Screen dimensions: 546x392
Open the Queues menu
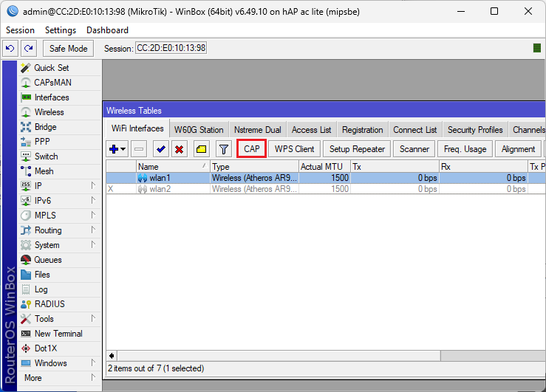click(59, 260)
